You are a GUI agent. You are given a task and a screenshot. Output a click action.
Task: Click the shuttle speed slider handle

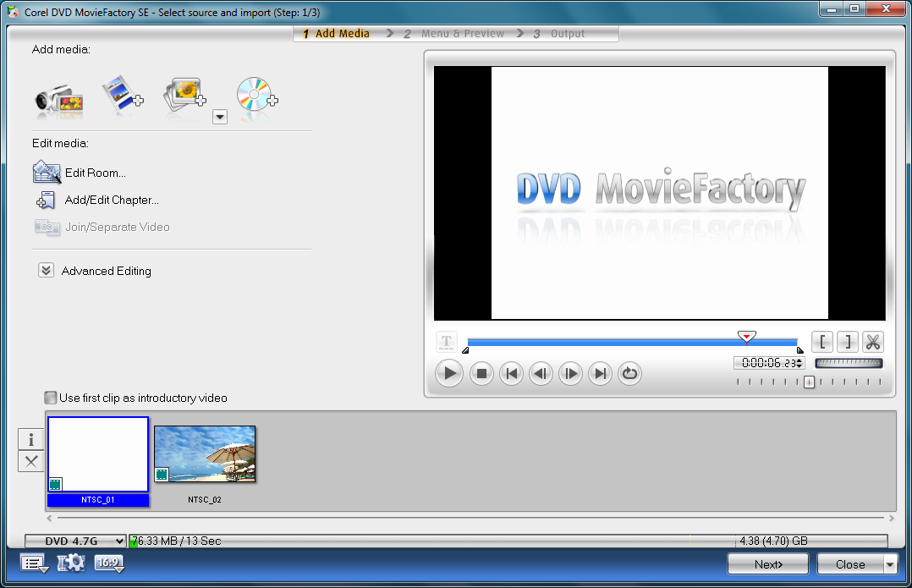click(x=809, y=382)
